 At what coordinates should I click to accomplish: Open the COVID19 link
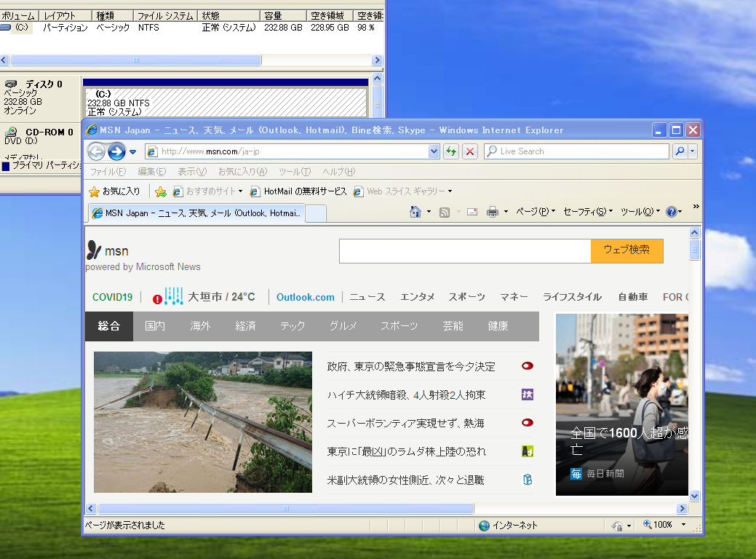112,297
